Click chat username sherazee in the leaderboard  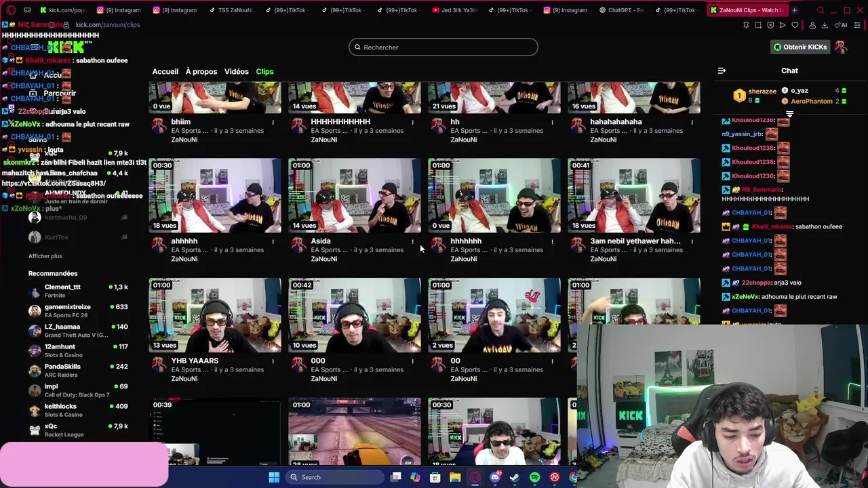pyautogui.click(x=762, y=91)
